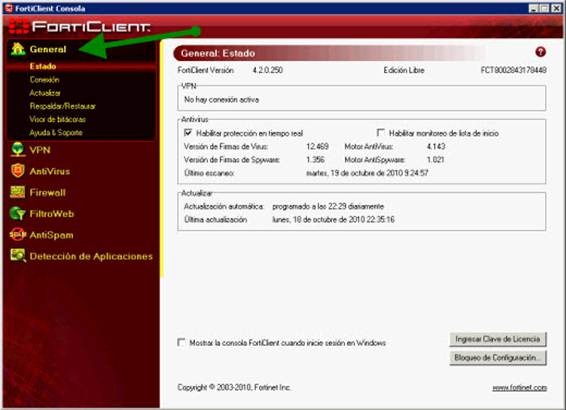This screenshot has height=410, width=566.
Task: Minimize the FortiClient Consola window
Action: 534,8
